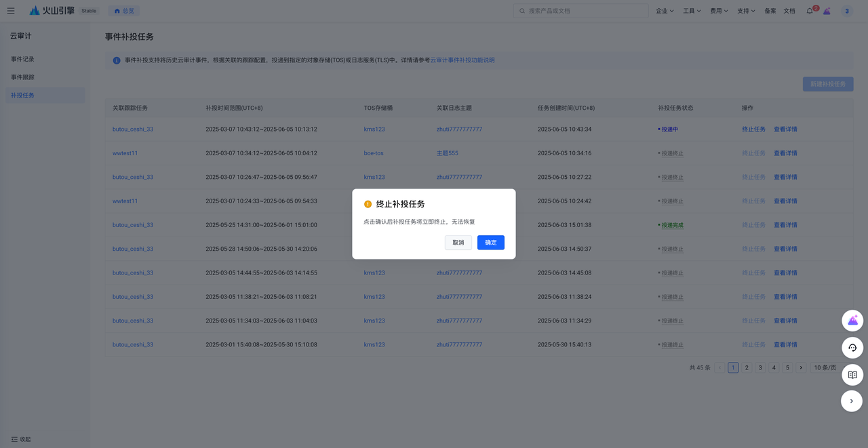Screen dimensions: 868x448
Task: Select 事件记录 in the sidebar
Action: point(22,60)
